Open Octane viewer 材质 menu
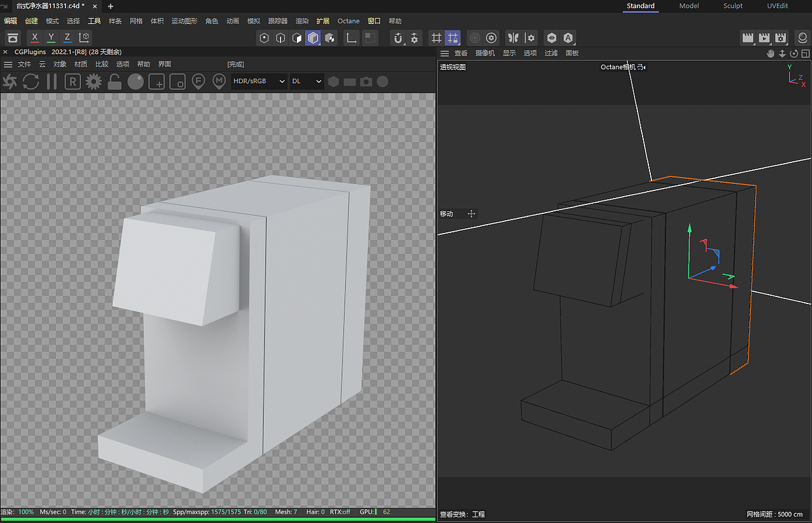Screen dimensions: 812x523 [x=81, y=64]
